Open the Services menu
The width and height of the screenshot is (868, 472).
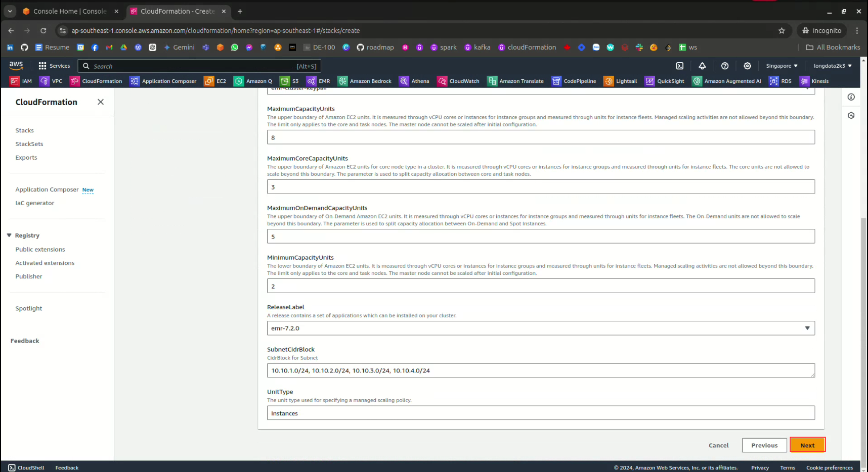[54, 66]
